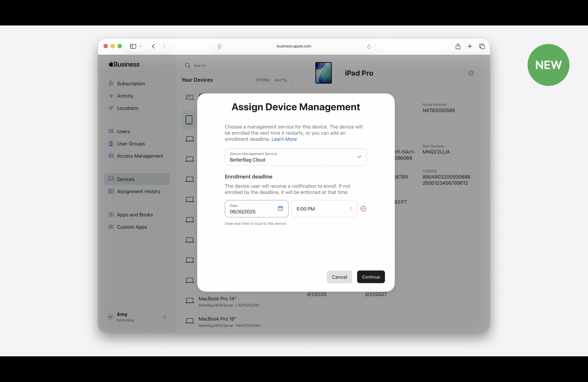Open the calendar date picker icon
The height and width of the screenshot is (382, 588).
tap(280, 209)
